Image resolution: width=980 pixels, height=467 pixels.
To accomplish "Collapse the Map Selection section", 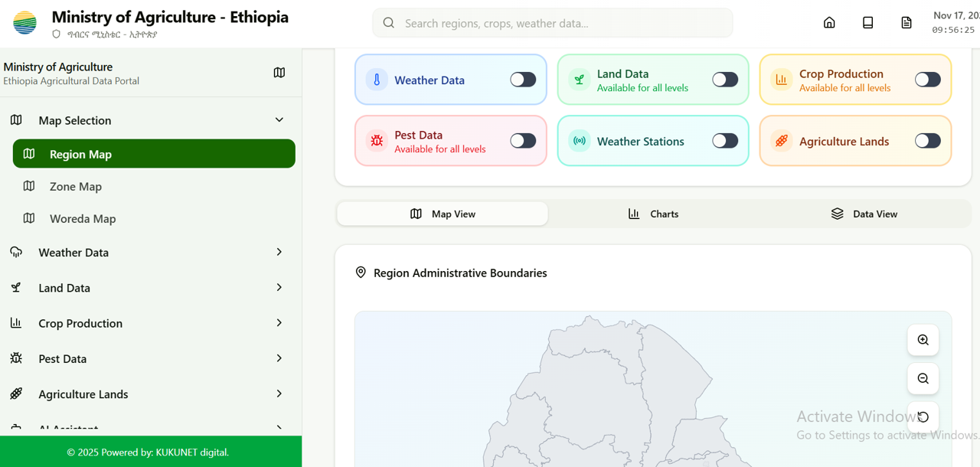I will [x=279, y=119].
